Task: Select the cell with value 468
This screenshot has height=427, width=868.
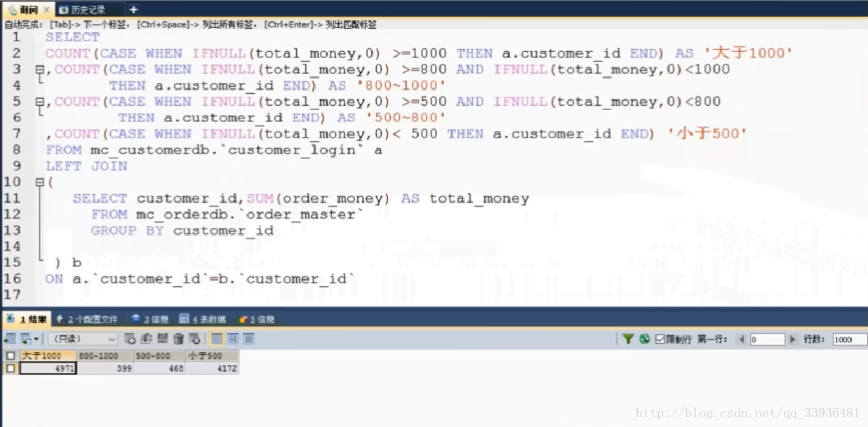Action: 159,368
